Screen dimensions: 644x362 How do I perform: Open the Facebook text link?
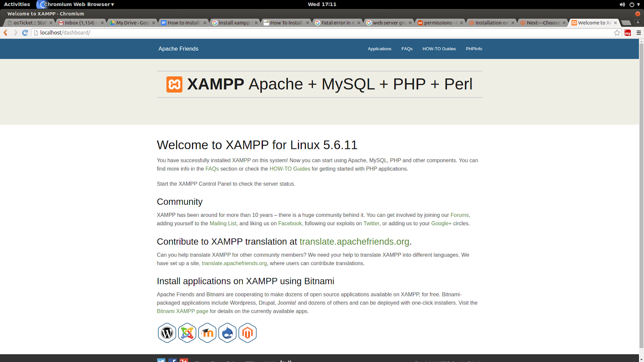(x=290, y=224)
